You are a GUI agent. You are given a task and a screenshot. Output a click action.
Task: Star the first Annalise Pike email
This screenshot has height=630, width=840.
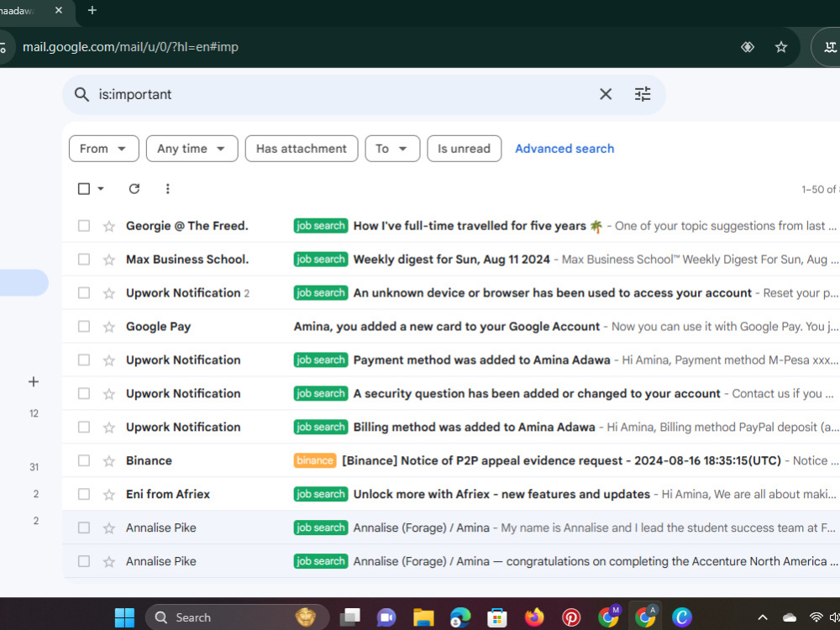coord(109,528)
